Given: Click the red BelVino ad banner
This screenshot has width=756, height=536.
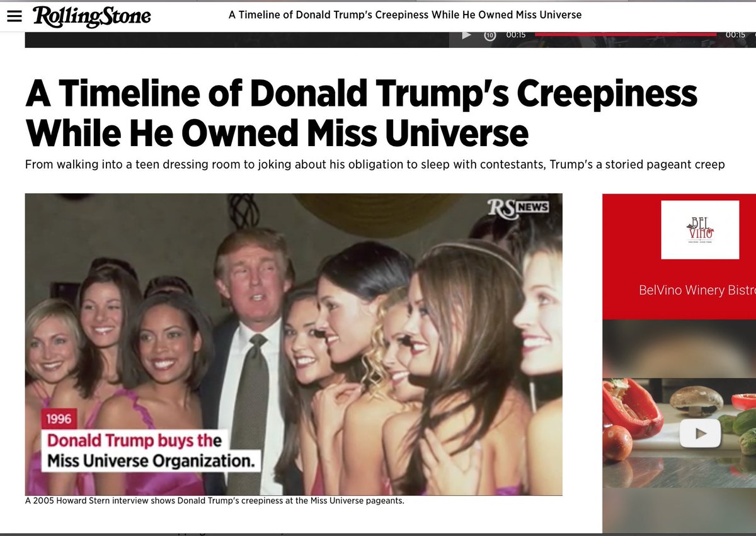Looking at the screenshot, I should click(679, 256).
